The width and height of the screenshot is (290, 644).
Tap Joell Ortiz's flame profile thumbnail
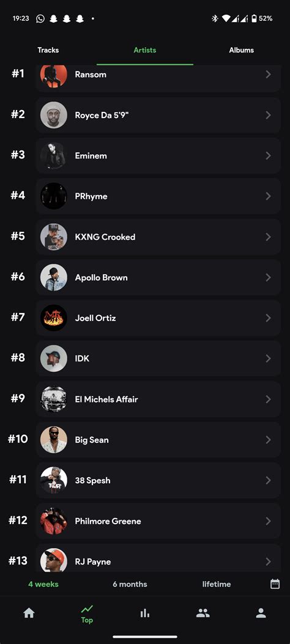[54, 318]
